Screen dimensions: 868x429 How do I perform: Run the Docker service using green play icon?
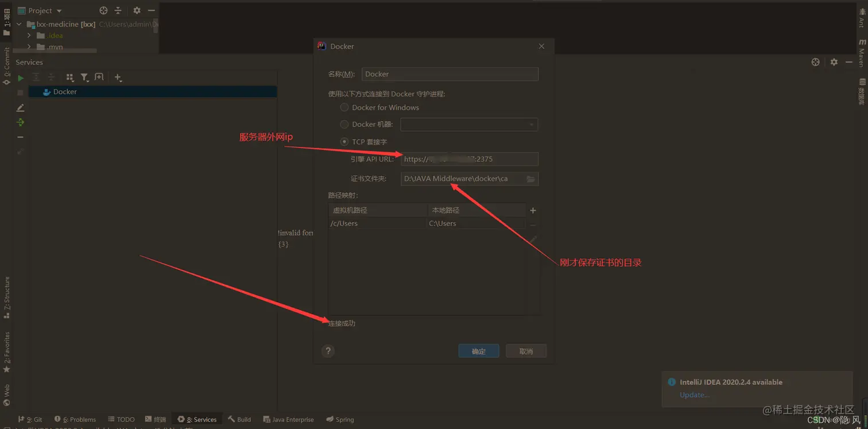tap(21, 78)
